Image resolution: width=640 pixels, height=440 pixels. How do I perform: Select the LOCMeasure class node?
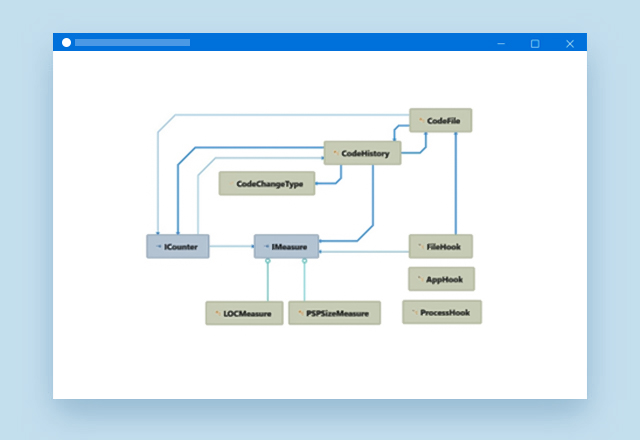tap(245, 313)
